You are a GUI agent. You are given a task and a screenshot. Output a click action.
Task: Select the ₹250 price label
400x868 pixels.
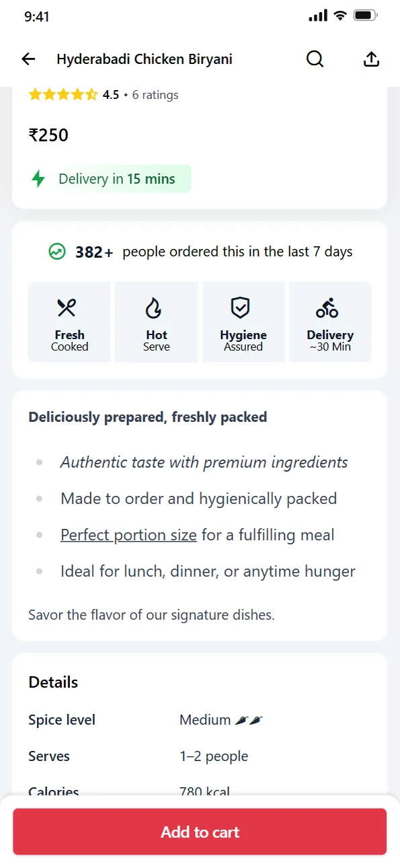point(48,135)
